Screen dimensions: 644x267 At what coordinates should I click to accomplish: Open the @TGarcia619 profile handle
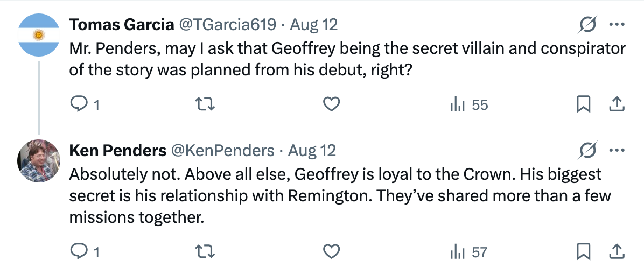coord(227,25)
